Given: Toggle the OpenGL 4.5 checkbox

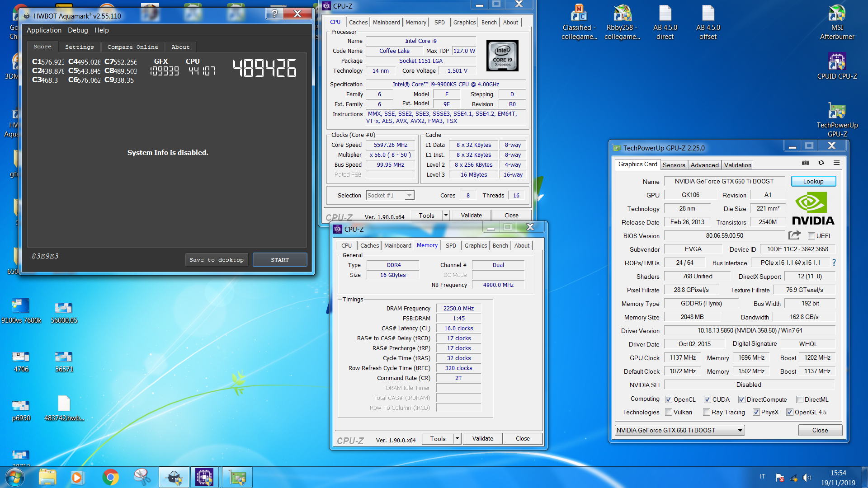Looking at the screenshot, I should (790, 412).
